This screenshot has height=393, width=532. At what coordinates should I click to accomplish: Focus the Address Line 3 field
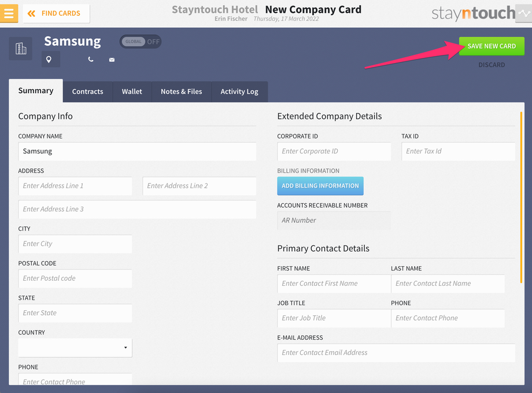point(137,210)
